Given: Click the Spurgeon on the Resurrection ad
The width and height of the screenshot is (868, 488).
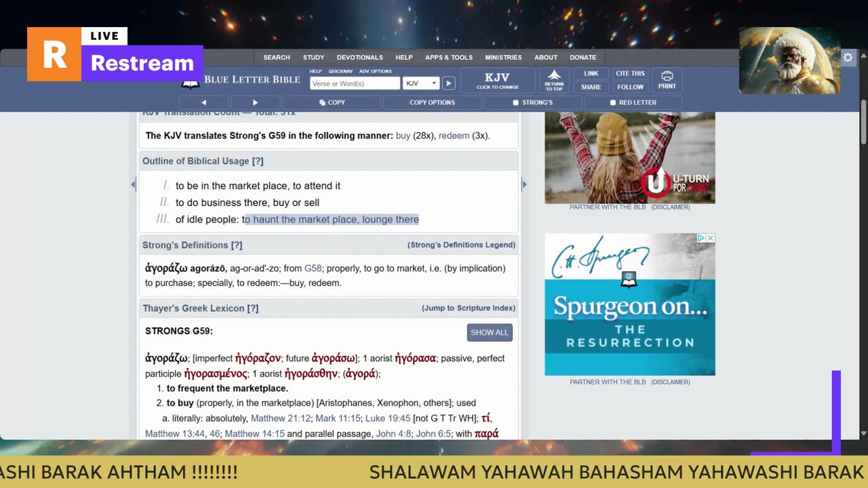Looking at the screenshot, I should coord(630,304).
